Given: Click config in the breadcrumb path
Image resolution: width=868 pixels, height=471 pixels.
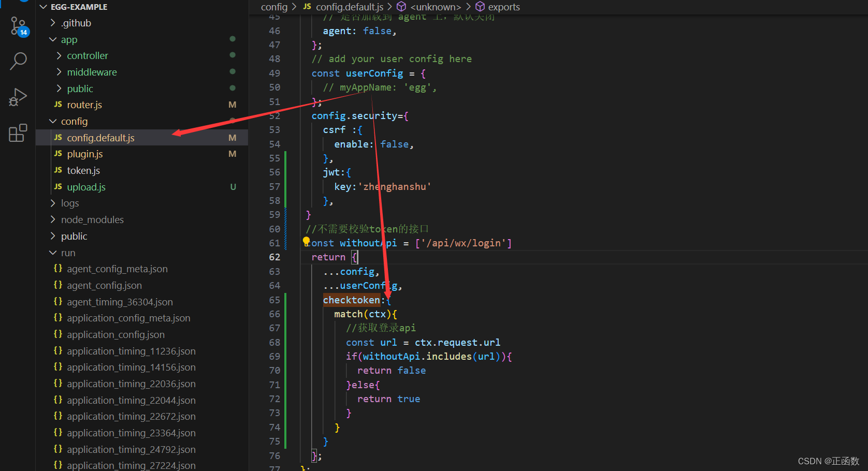Looking at the screenshot, I should click(x=274, y=7).
